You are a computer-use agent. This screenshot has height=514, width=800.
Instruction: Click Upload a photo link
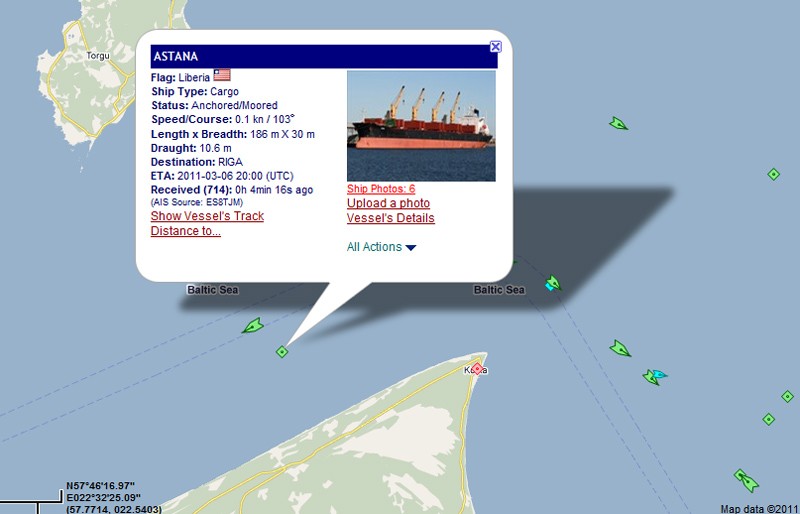click(x=388, y=203)
